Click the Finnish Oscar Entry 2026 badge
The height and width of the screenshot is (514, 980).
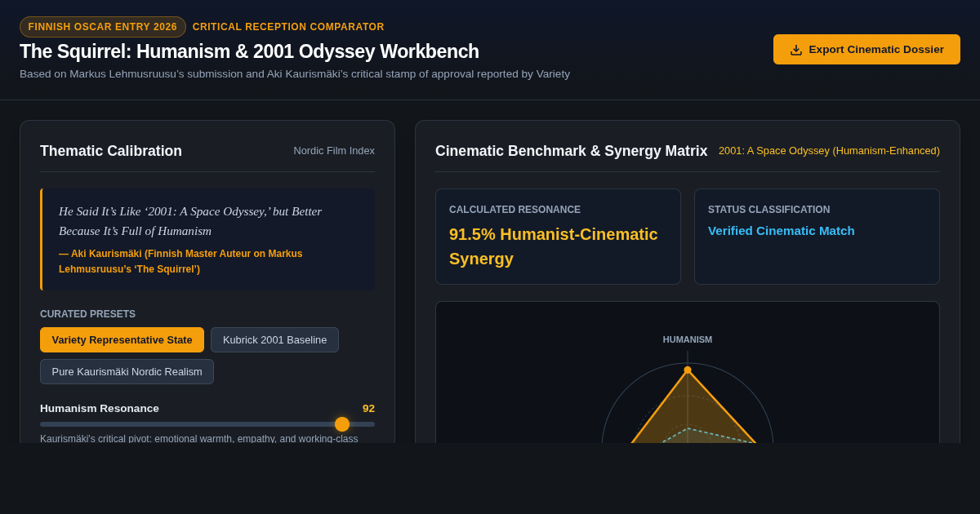103,27
